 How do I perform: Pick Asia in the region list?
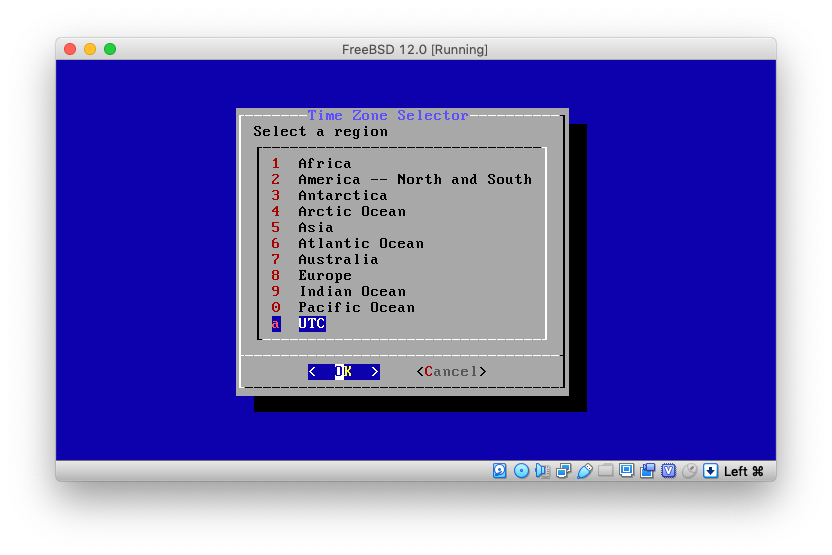[x=315, y=228]
